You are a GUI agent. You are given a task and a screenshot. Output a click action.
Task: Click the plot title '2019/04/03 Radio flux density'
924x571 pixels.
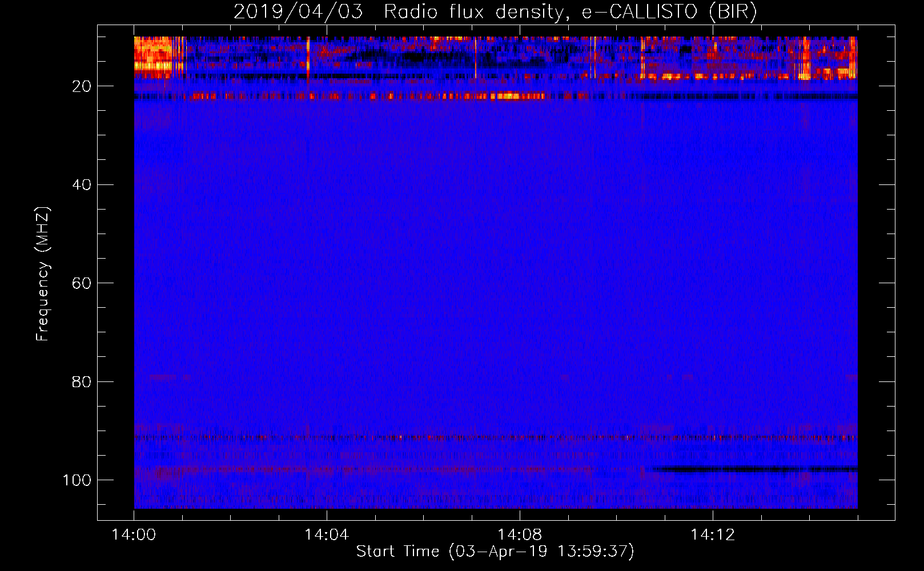pos(495,11)
